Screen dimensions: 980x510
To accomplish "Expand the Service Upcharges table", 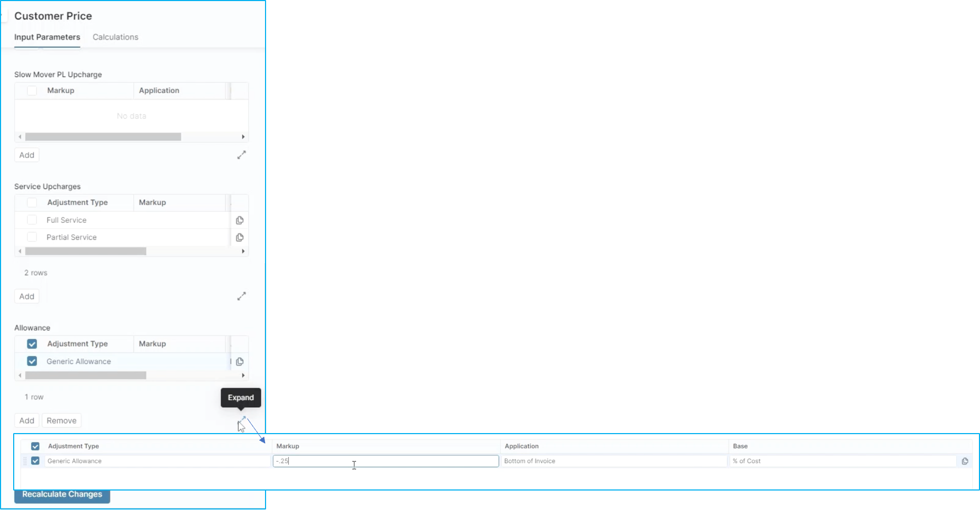I will [x=241, y=296].
